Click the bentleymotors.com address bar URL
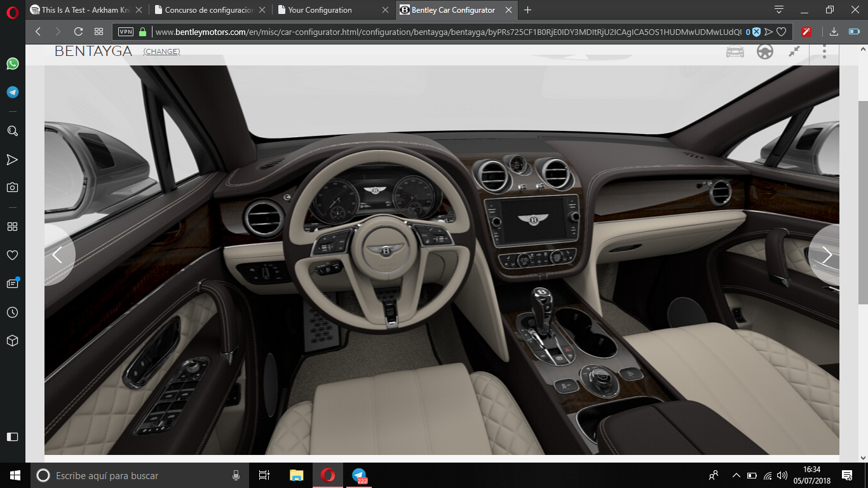The height and width of the screenshot is (488, 868). tap(448, 32)
